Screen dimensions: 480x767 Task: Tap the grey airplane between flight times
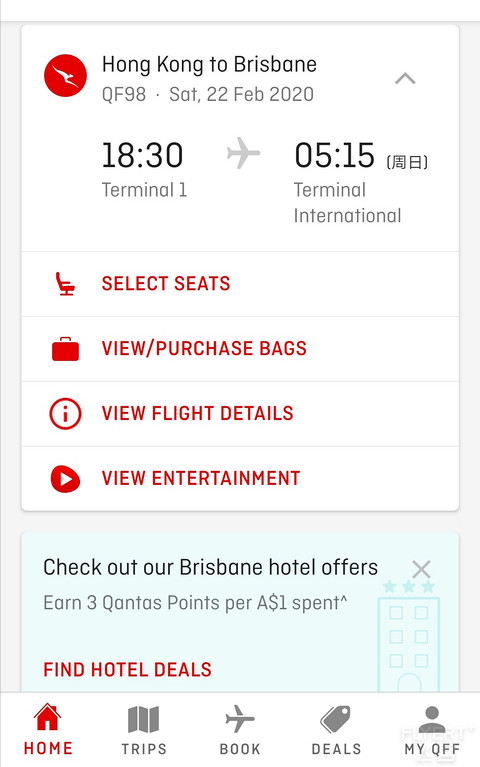(x=243, y=153)
